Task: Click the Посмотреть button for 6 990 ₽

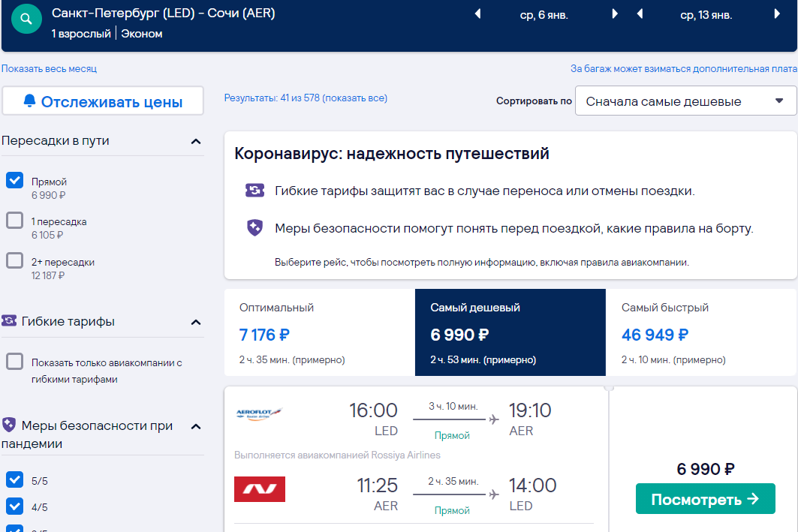Action: coord(706,498)
